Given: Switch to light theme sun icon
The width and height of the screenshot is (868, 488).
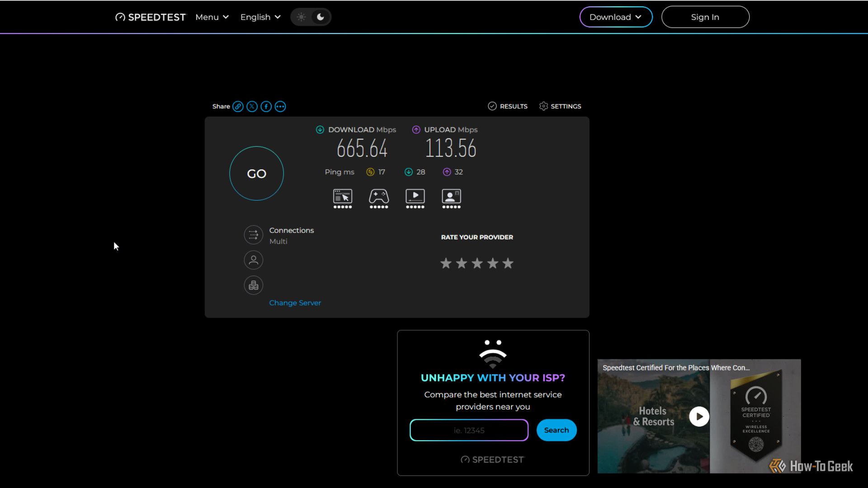Looking at the screenshot, I should 301,17.
